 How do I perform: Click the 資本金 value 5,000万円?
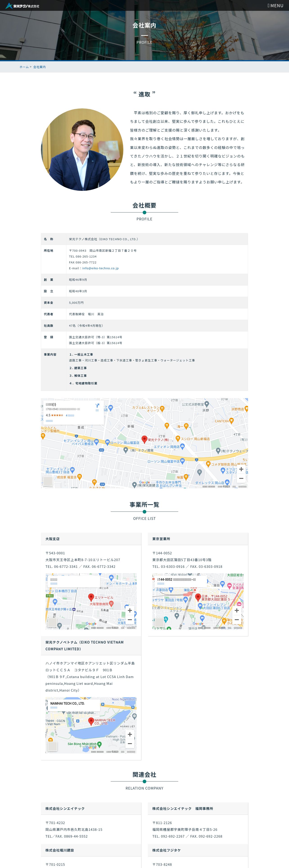[76, 303]
